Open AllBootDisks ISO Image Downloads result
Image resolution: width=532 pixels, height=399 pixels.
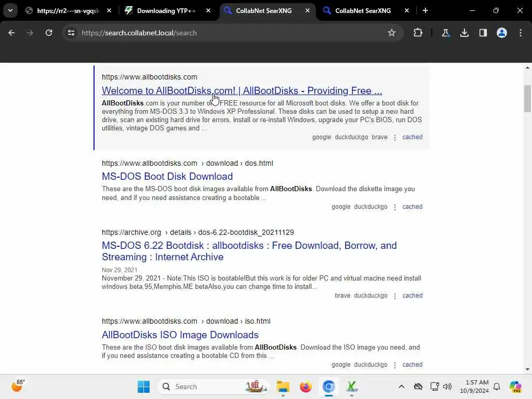tap(180, 335)
